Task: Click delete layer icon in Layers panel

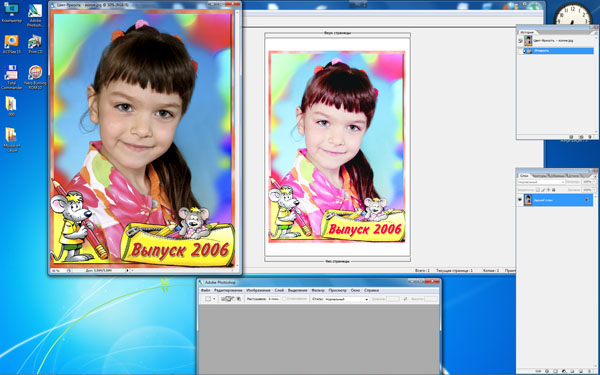Action: click(x=589, y=371)
